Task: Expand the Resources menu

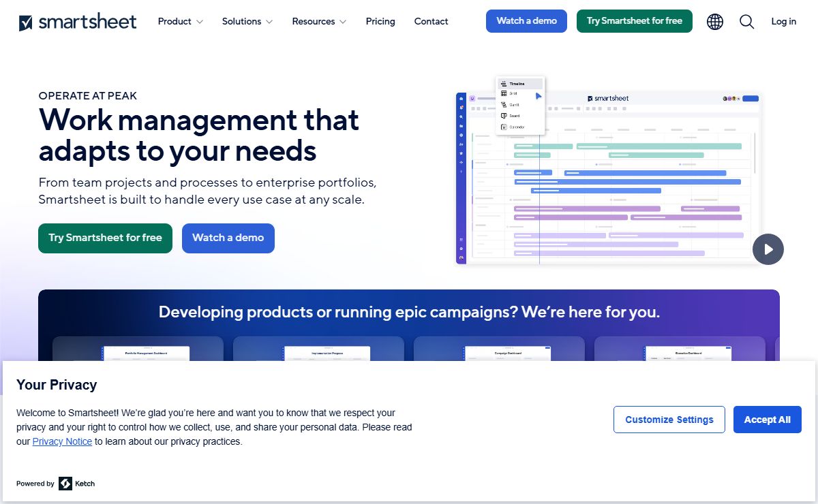Action: click(x=319, y=22)
